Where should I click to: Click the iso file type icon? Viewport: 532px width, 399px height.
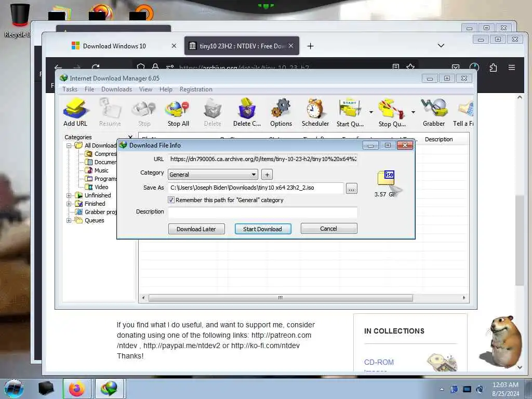pos(387,179)
